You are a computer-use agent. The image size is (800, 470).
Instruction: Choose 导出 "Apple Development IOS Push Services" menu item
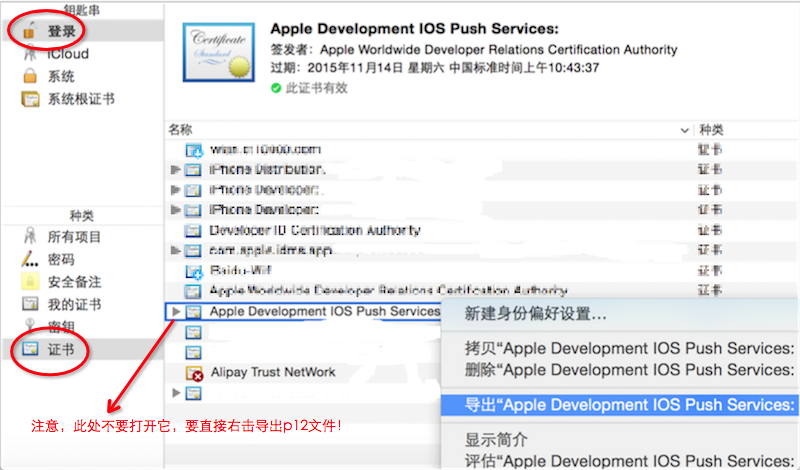coord(619,405)
